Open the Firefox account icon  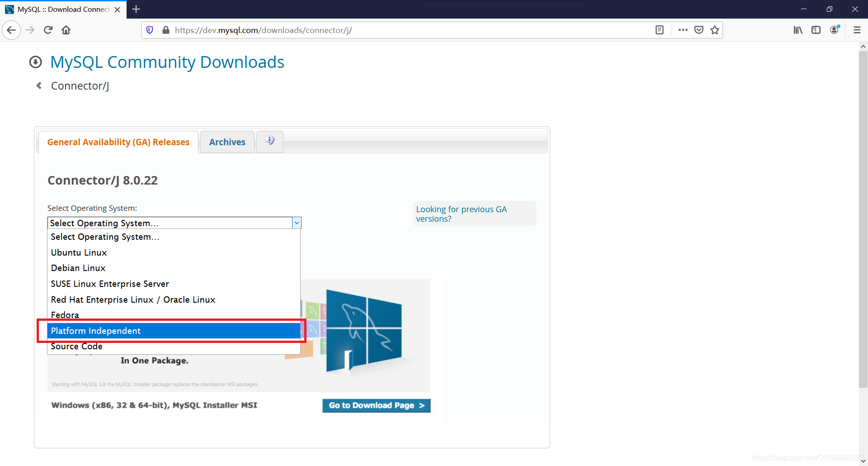[835, 30]
